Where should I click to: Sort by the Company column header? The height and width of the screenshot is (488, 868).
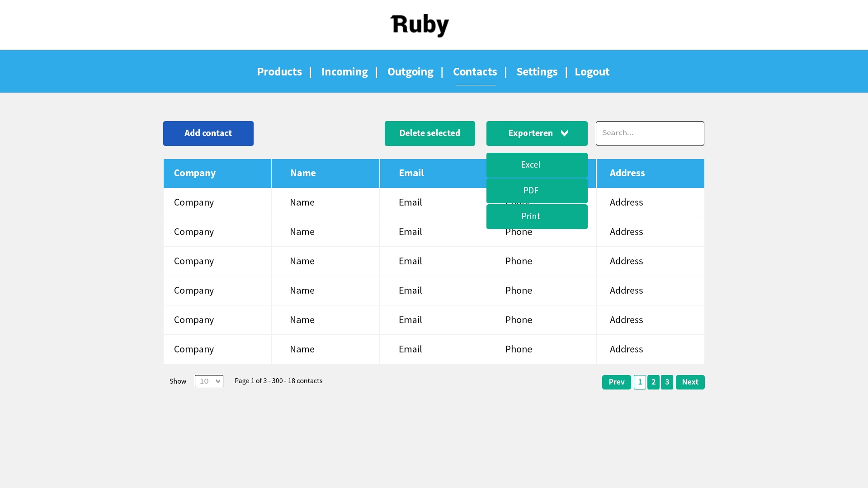(x=195, y=173)
